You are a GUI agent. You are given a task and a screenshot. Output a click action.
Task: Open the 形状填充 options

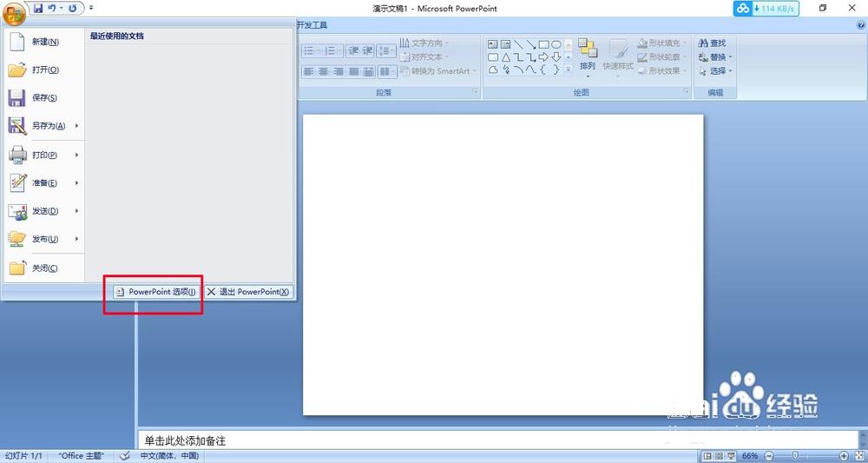(x=661, y=43)
